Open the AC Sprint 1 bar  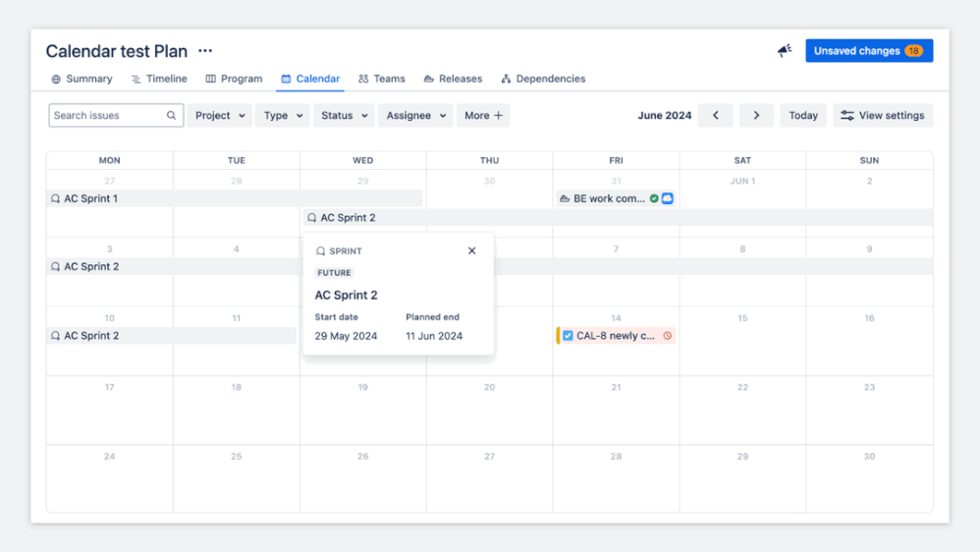(x=235, y=198)
